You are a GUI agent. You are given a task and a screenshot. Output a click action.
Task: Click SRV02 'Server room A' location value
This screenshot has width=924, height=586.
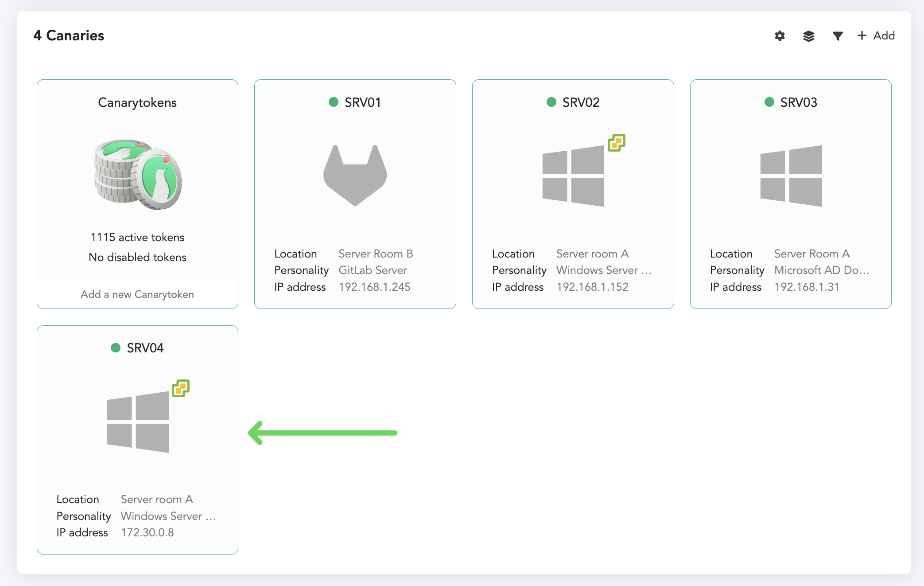tap(592, 254)
